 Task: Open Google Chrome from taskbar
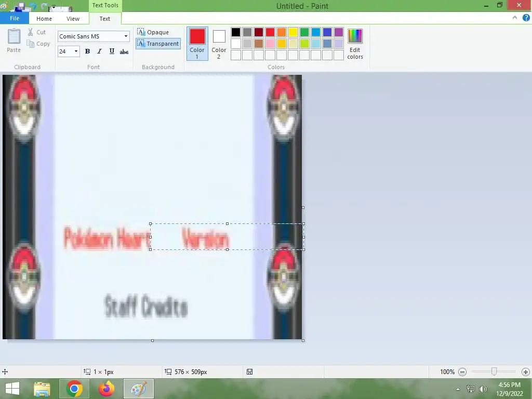coord(74,389)
